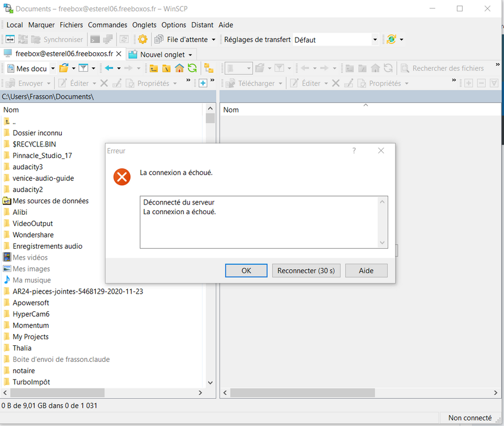Click the local home directory icon
504x426 pixels.
click(179, 68)
